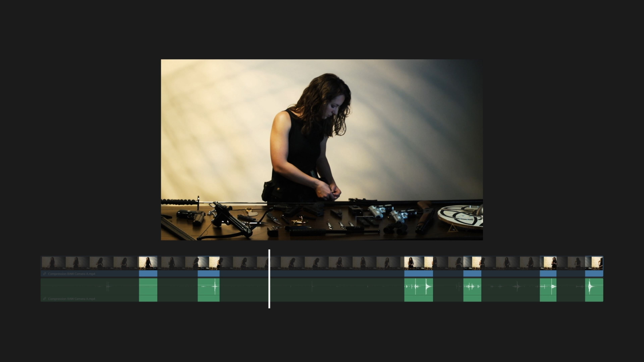Click the video preview viewer of the woman
Screen dimensions: 644x362
(322, 150)
